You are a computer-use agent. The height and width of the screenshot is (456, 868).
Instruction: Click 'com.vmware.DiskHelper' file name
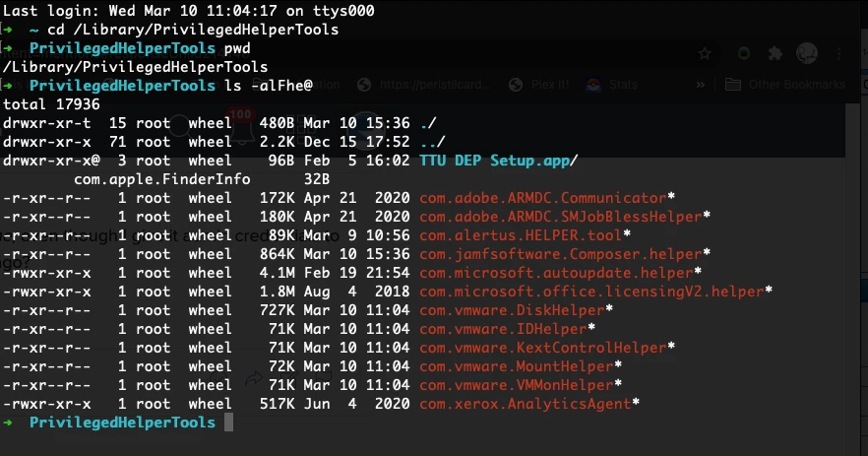512,310
